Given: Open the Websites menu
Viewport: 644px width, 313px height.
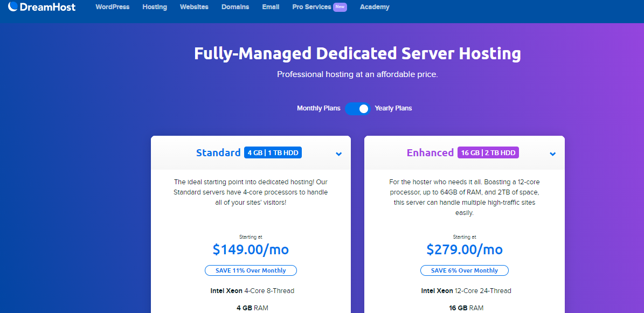Looking at the screenshot, I should (x=194, y=7).
